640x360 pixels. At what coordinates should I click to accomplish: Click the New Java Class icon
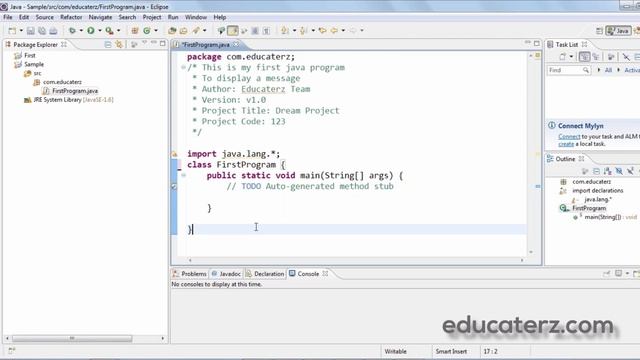(147, 31)
